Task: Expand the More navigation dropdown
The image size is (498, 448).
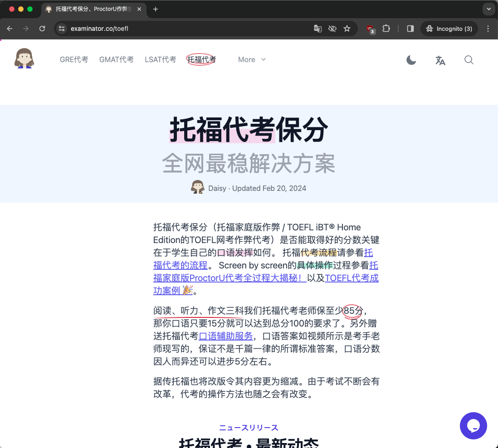Action: click(252, 60)
